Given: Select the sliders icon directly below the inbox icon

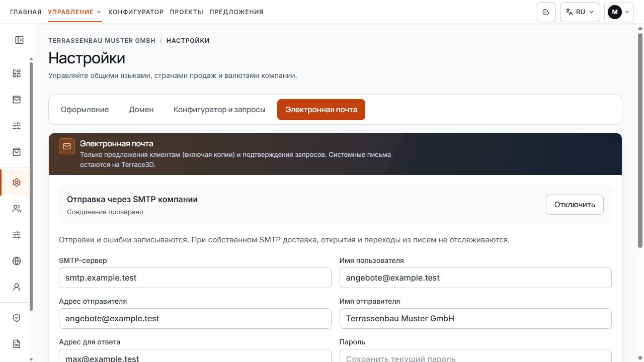Looking at the screenshot, I should point(17,126).
